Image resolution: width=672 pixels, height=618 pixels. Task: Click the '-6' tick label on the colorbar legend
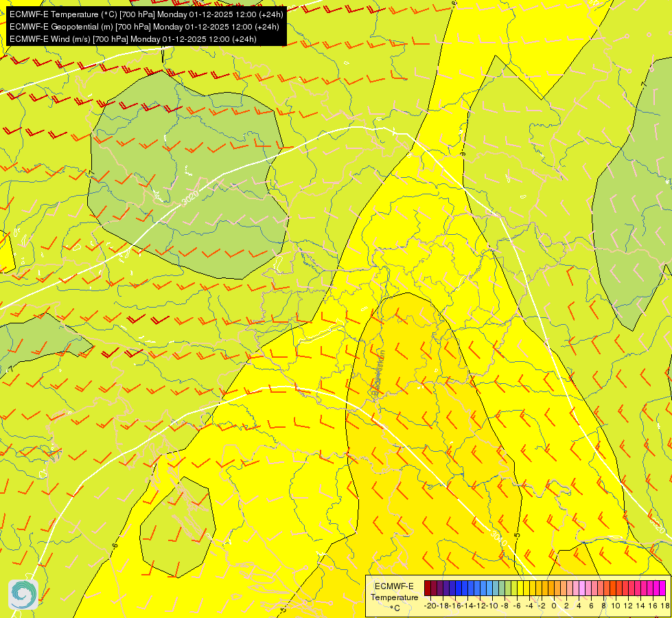tap(518, 606)
